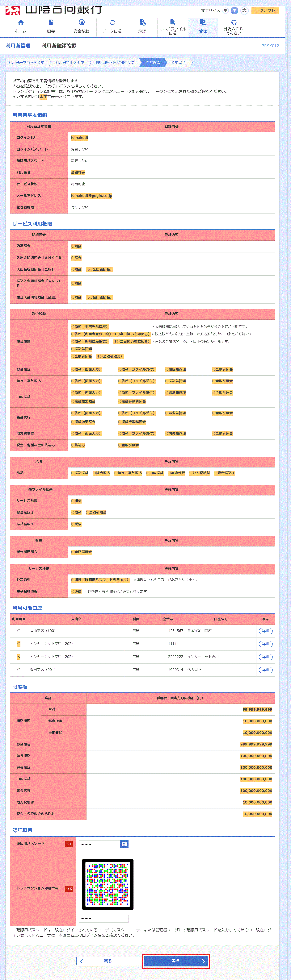Click the 代表口座 memo cell
The height and width of the screenshot is (980, 291).
point(221,670)
